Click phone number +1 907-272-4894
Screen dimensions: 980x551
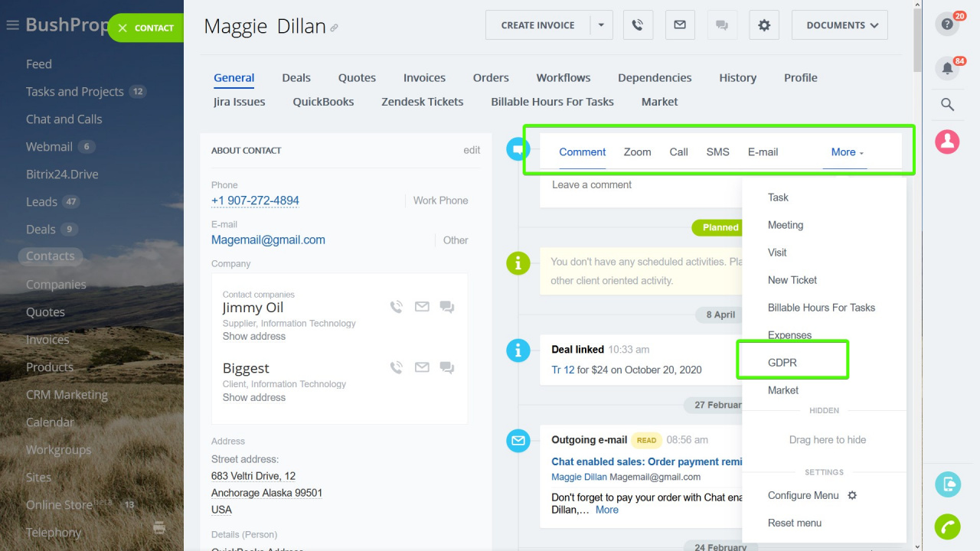(255, 201)
